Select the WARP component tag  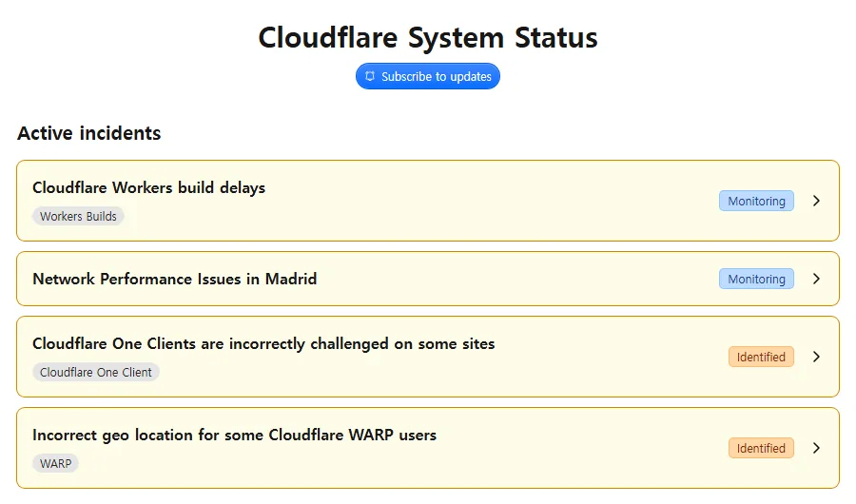pos(56,464)
